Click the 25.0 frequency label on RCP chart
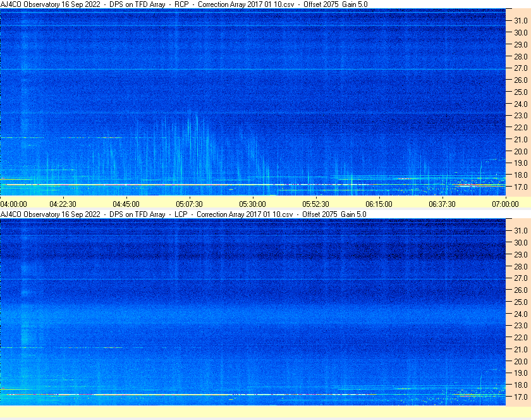This screenshot has height=420, width=531. point(521,92)
